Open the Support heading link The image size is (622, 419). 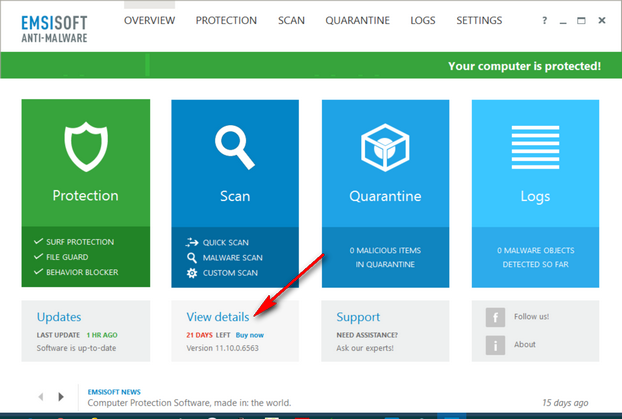(x=358, y=317)
